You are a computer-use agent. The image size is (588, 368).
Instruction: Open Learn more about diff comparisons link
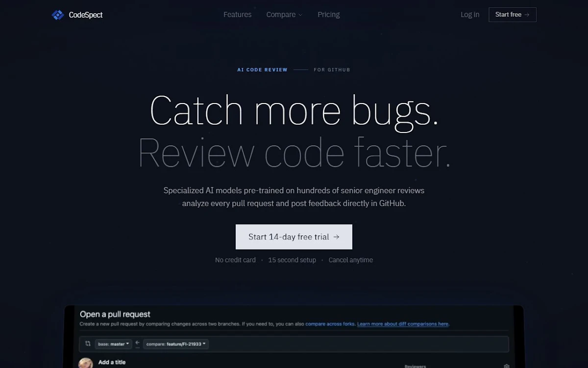pyautogui.click(x=403, y=324)
